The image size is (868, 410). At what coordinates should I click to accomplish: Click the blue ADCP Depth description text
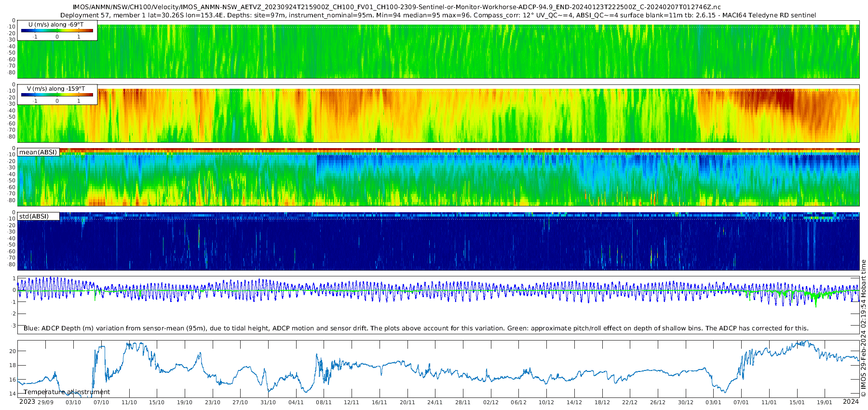point(416,328)
